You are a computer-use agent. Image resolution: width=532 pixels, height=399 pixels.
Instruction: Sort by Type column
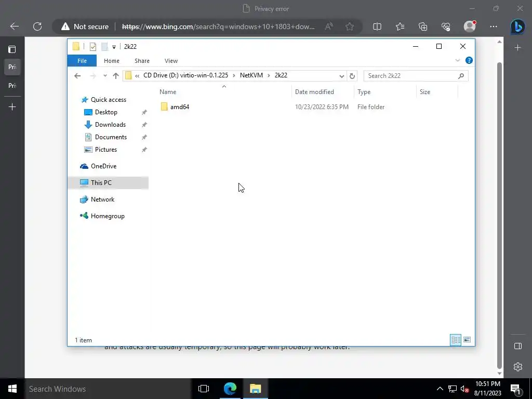[x=364, y=92]
